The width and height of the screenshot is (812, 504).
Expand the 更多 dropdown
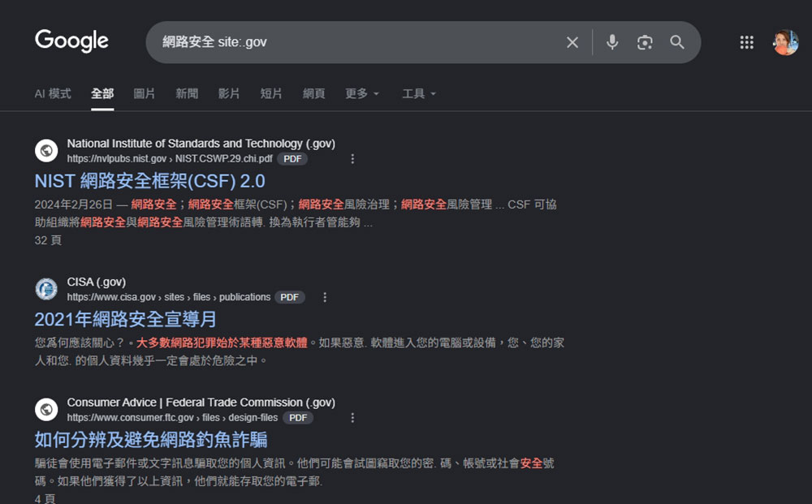362,93
